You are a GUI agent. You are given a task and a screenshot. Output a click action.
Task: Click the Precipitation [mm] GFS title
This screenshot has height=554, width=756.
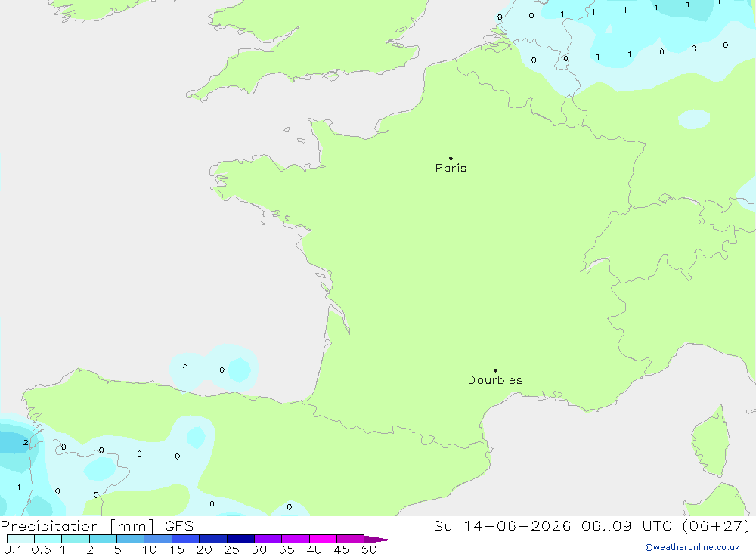pyautogui.click(x=97, y=525)
